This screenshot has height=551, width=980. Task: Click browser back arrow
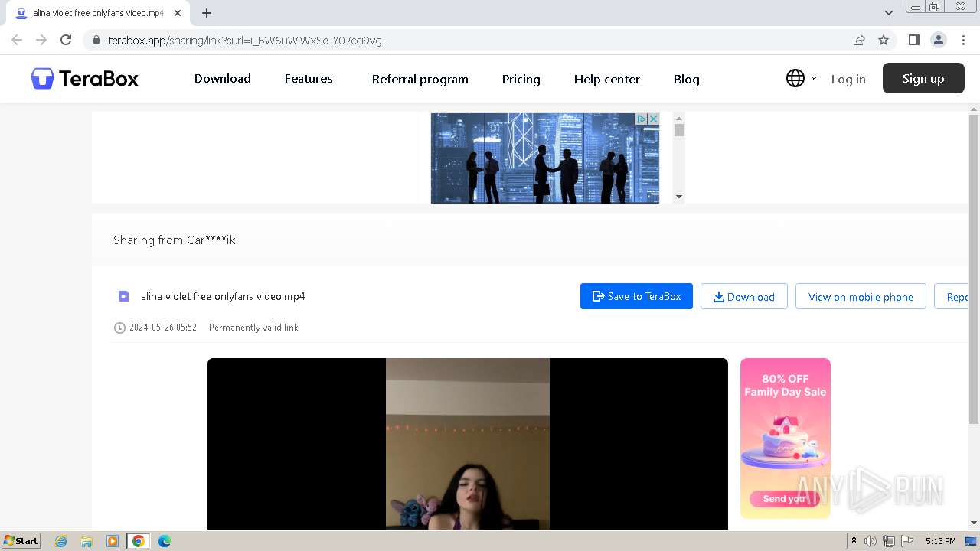click(x=17, y=40)
